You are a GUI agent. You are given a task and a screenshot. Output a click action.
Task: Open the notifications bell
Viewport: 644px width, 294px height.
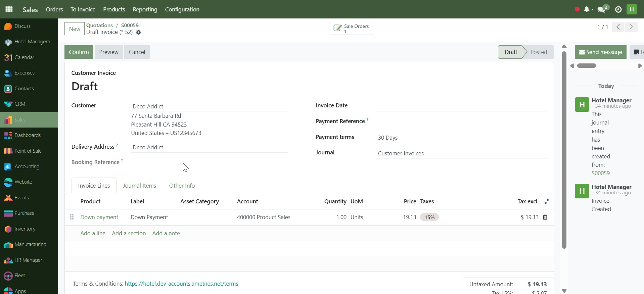coord(587,9)
